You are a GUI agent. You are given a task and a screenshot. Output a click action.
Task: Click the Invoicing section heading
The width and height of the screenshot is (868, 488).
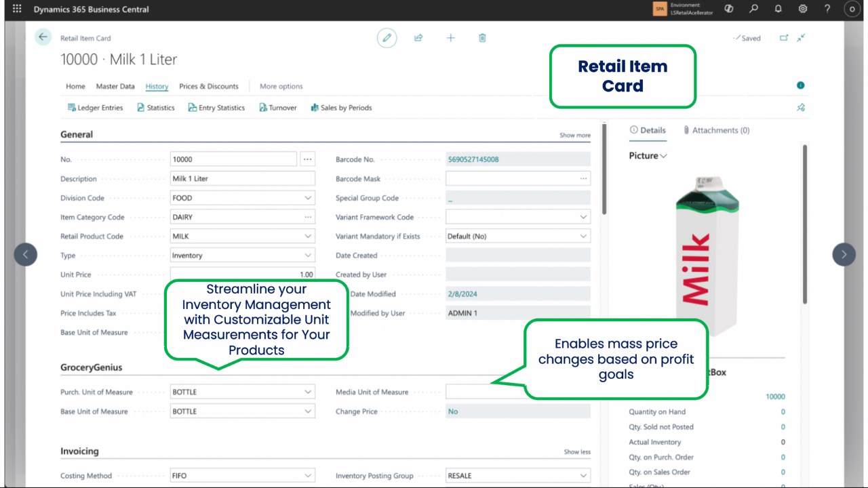point(79,451)
